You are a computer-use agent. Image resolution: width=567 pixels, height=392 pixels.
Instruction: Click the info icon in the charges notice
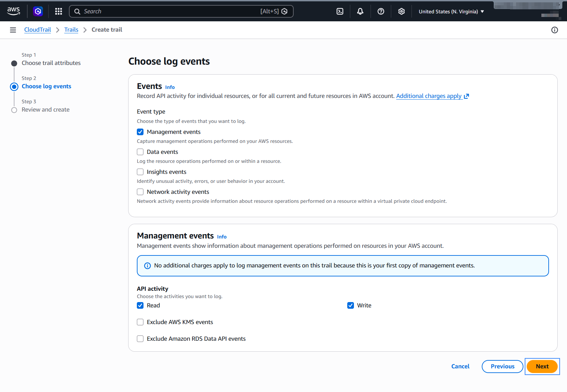pyautogui.click(x=147, y=266)
